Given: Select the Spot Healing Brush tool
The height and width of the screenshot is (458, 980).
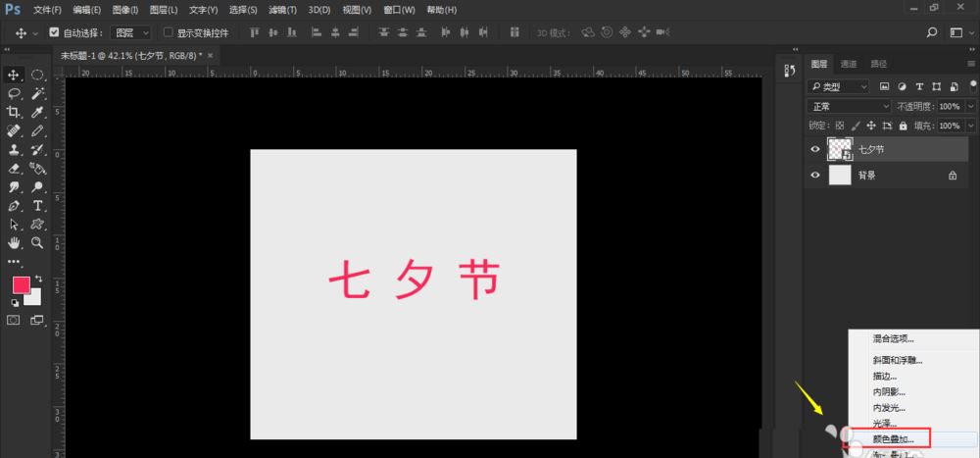Looking at the screenshot, I should 14,131.
